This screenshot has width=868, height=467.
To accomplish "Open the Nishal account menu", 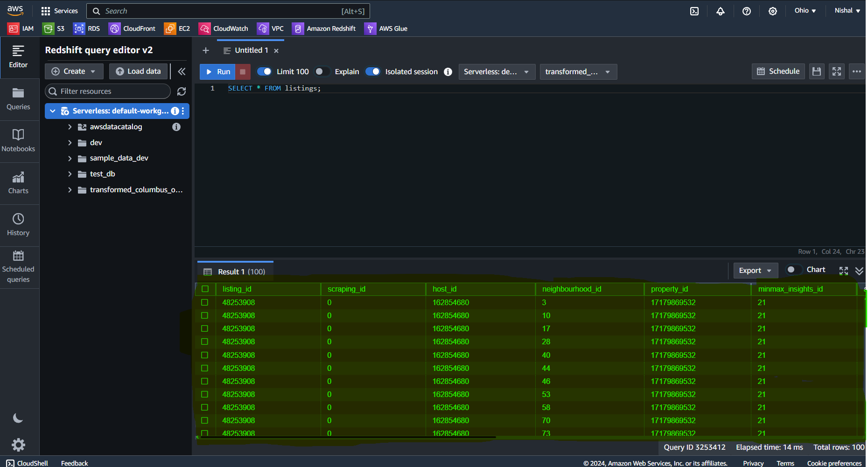I will coord(847,11).
